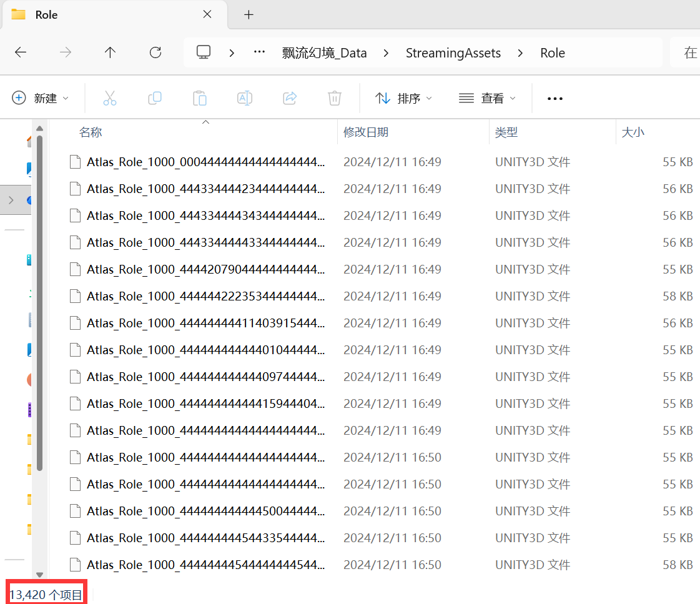Viewport: 700px width, 604px height.
Task: Click the Copy icon in toolbar
Action: pos(155,98)
